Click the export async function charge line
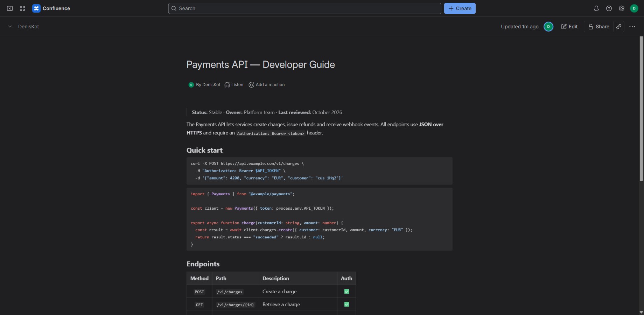 (x=267, y=223)
